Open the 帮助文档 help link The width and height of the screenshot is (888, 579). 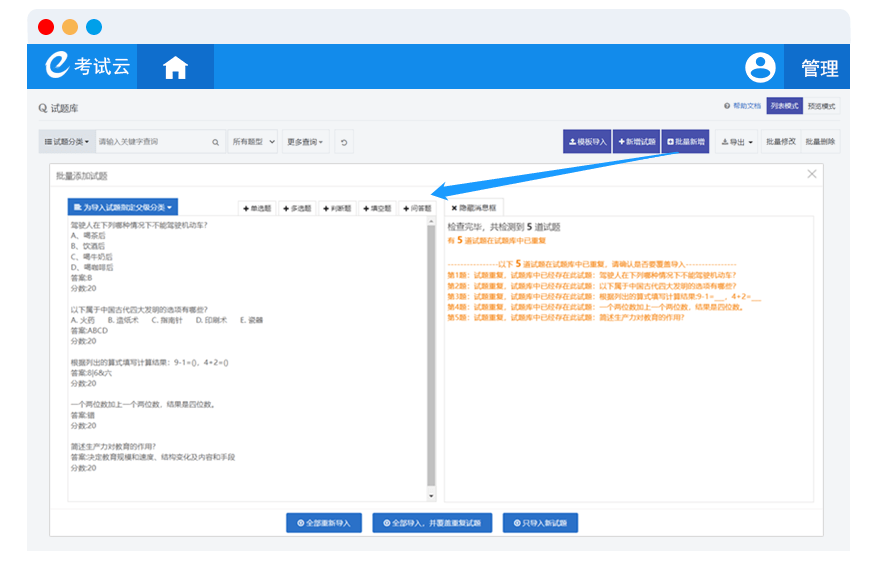click(742, 106)
